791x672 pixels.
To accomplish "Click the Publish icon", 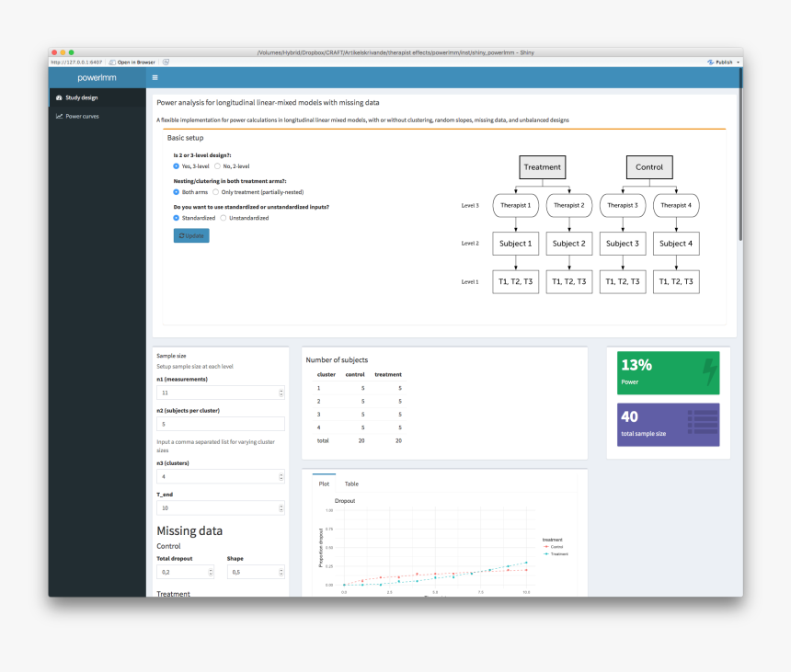I will coord(710,62).
